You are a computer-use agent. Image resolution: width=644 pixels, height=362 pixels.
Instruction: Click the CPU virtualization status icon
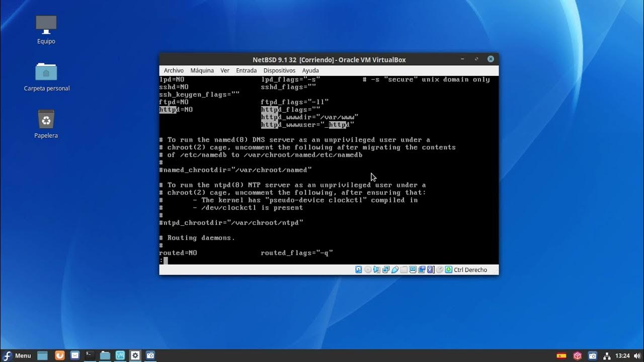point(431,269)
